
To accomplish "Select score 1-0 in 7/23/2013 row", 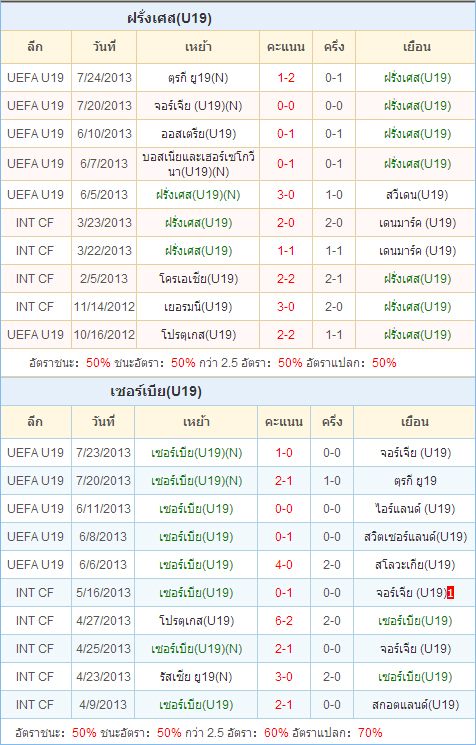I will click(284, 453).
